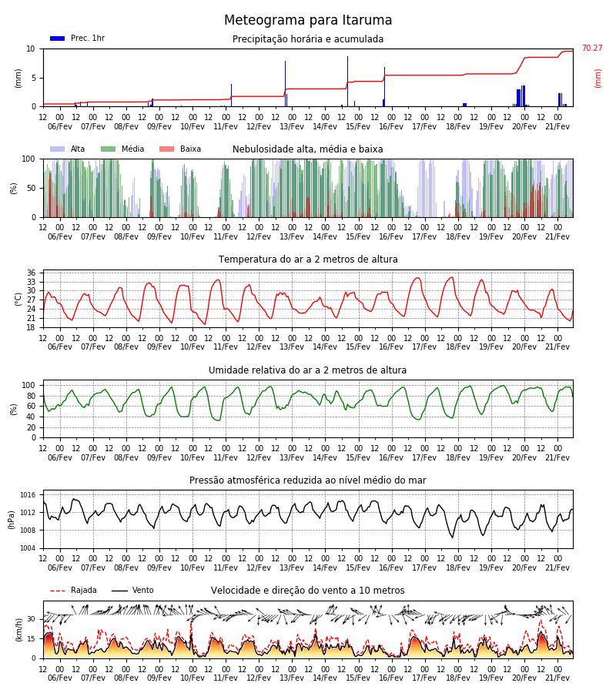This screenshot has height=693, width=616.
Task: Click the Umidade relativa do ar heading
Action: (308, 370)
